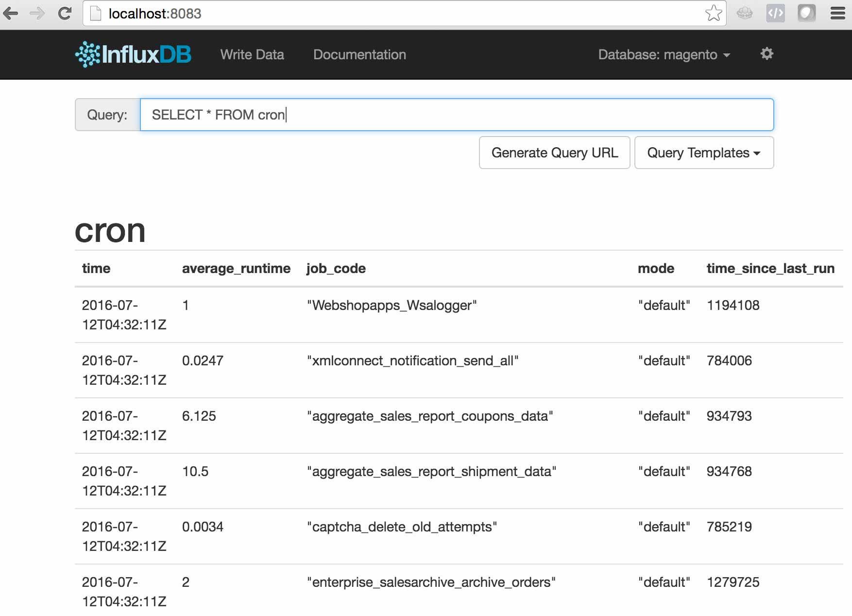Focus the SELECT query input field

[x=457, y=115]
